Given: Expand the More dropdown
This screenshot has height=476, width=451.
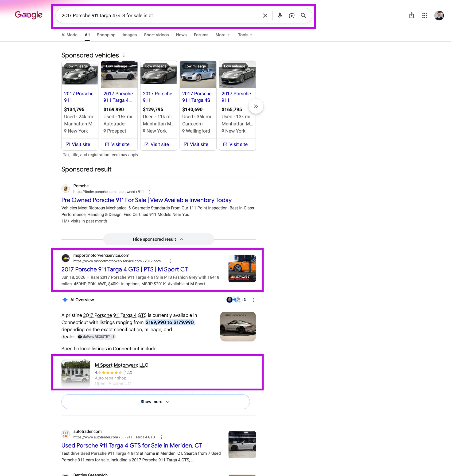Looking at the screenshot, I should point(223,35).
